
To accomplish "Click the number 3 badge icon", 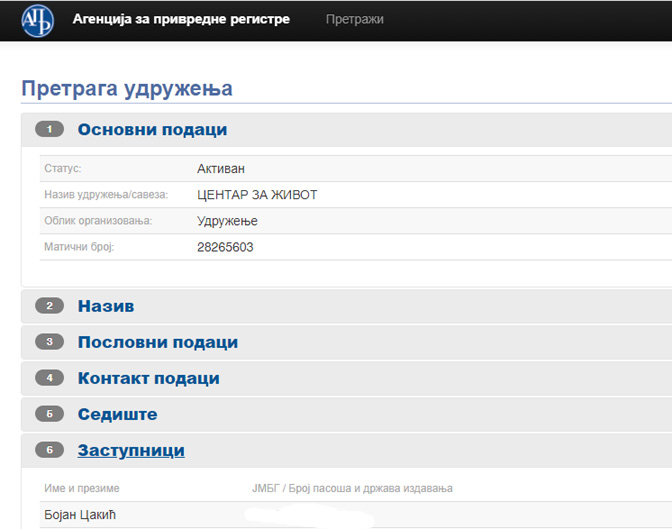I will (49, 342).
